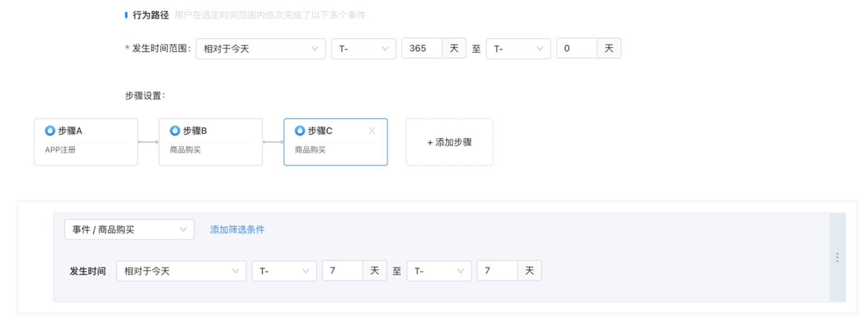Click the first 7 天 input in 发生时间
868x325 pixels.
(x=342, y=271)
